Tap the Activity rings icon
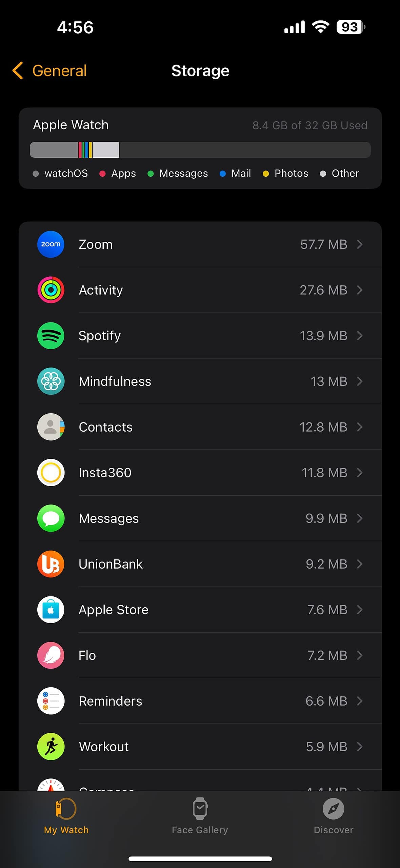400x868 pixels. [51, 290]
